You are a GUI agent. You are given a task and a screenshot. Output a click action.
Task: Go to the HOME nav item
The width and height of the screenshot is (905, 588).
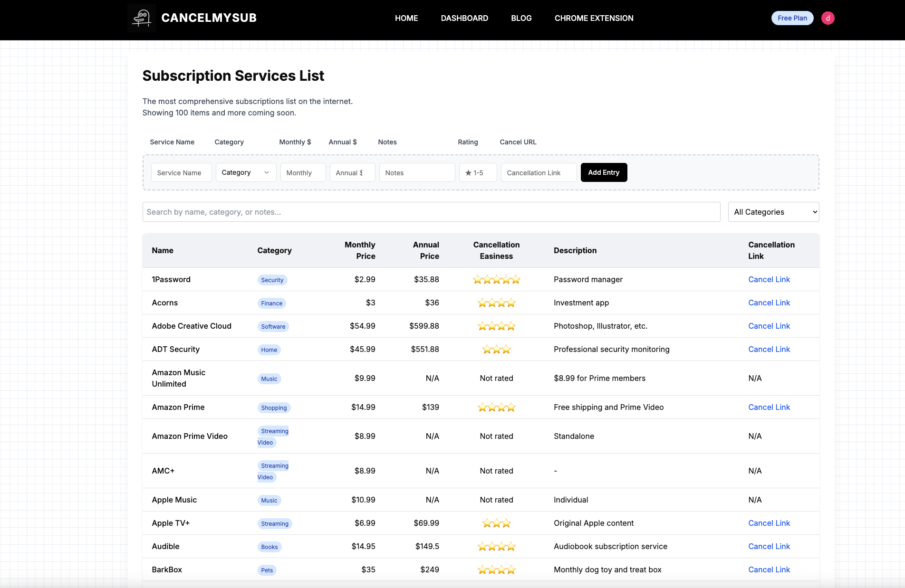click(406, 18)
